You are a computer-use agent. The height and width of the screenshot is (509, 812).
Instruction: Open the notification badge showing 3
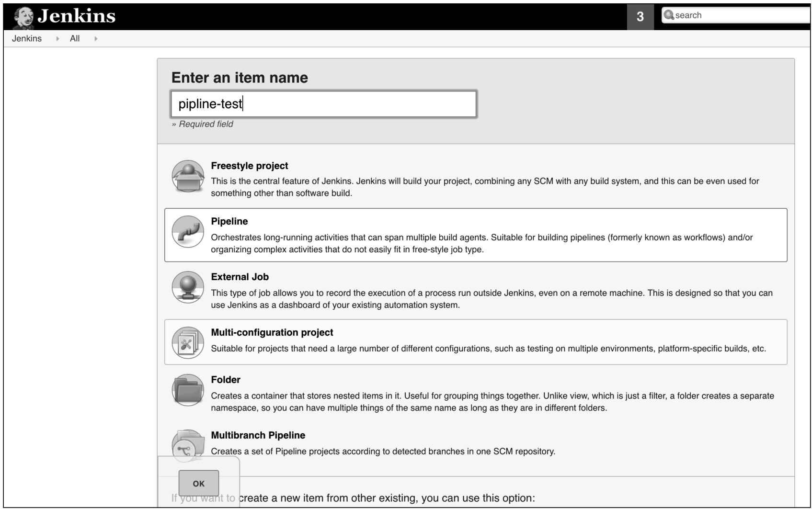pos(640,17)
